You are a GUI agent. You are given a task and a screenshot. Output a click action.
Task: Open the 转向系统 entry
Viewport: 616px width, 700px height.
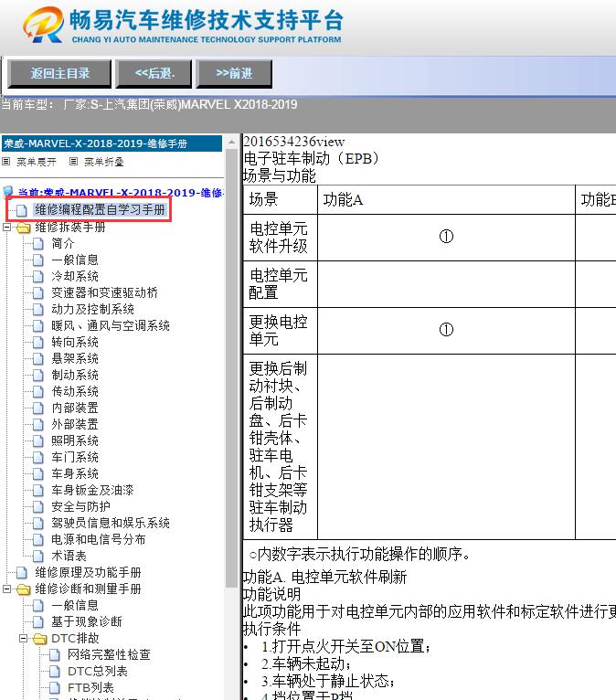click(x=75, y=342)
